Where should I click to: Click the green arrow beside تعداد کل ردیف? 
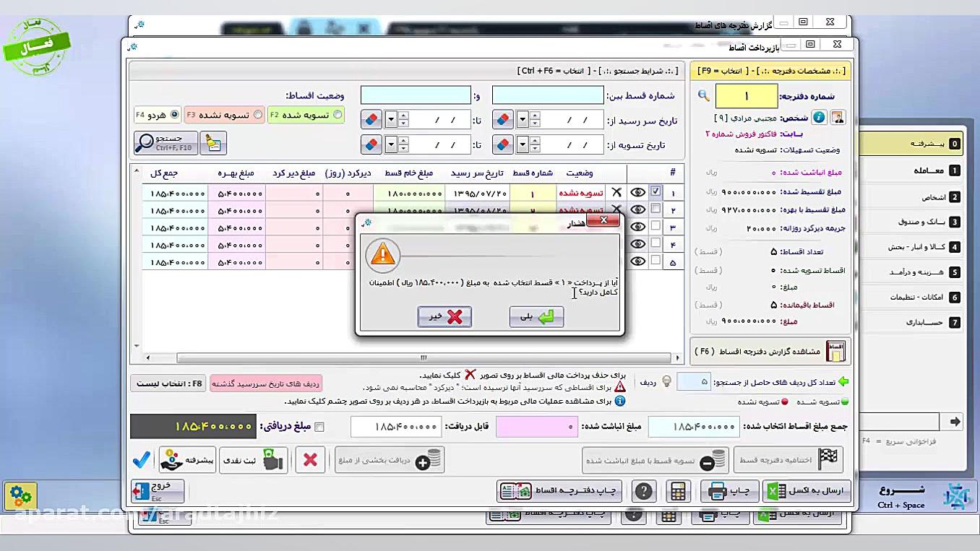[x=843, y=381]
